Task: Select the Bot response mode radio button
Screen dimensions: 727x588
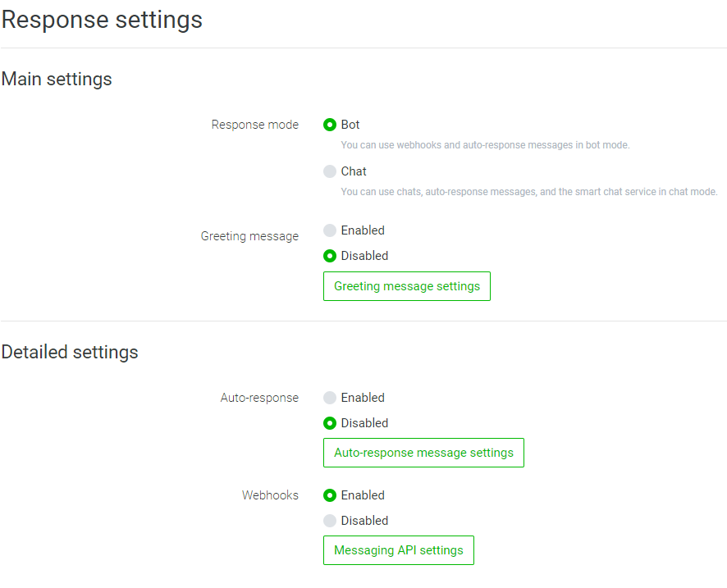Action: click(330, 125)
